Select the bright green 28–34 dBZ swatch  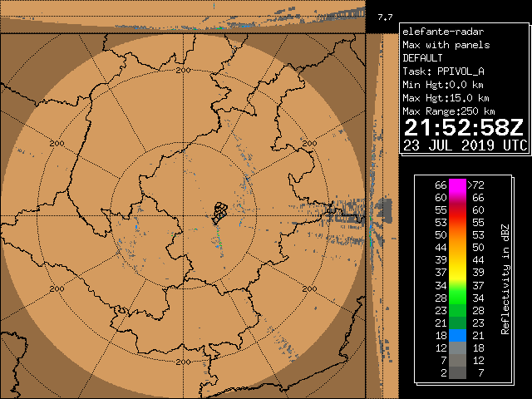(x=457, y=297)
